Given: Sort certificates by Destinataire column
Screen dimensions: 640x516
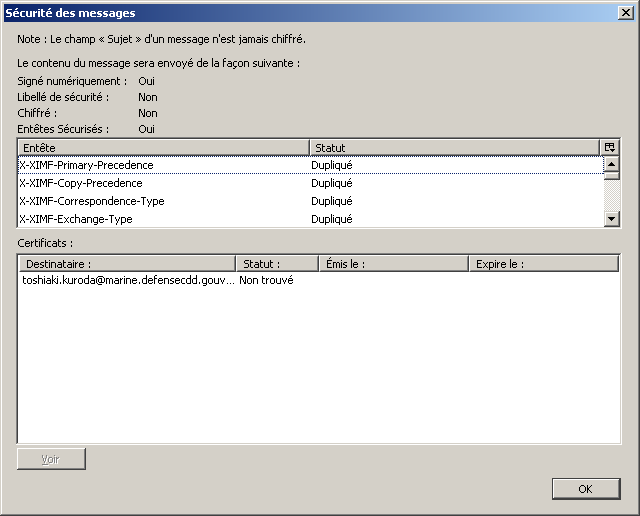Looking at the screenshot, I should click(x=127, y=264).
